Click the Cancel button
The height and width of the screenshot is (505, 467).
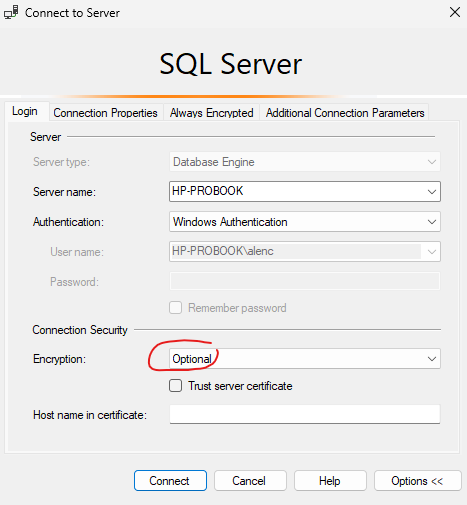tap(250, 481)
